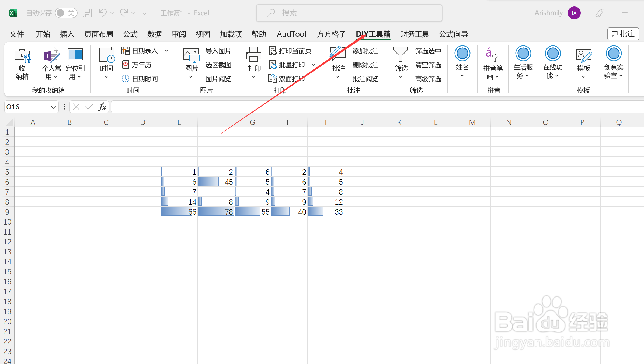Switch to the 方方格子 ribbon tab

click(x=331, y=34)
